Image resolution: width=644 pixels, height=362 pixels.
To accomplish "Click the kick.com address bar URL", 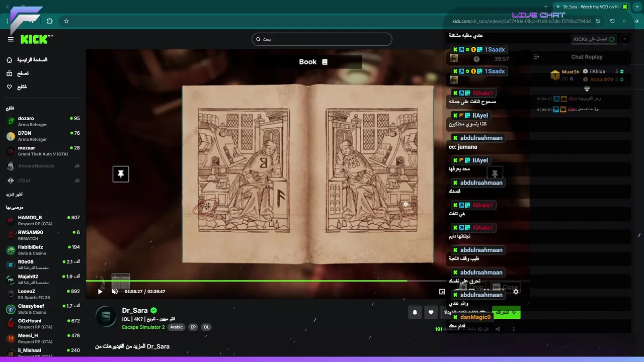I will pyautogui.click(x=521, y=21).
